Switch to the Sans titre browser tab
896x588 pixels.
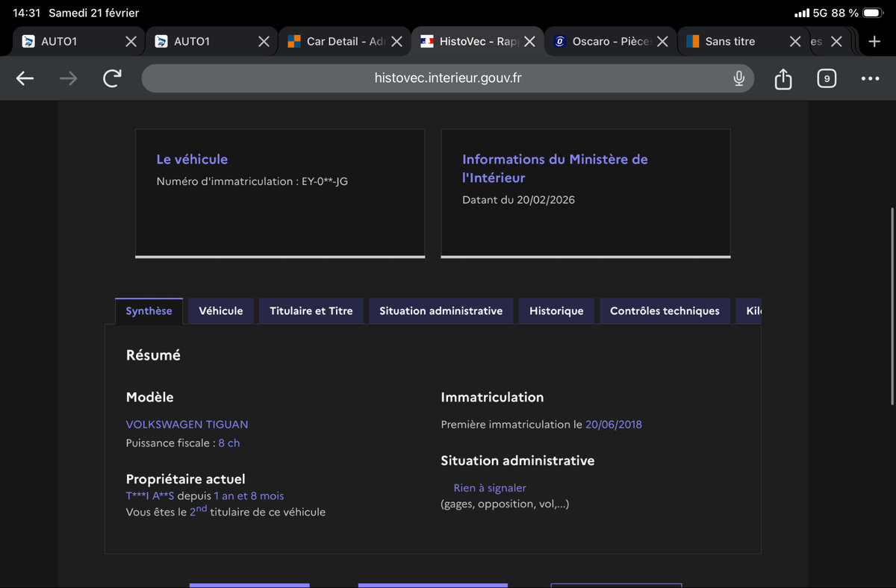click(x=729, y=42)
